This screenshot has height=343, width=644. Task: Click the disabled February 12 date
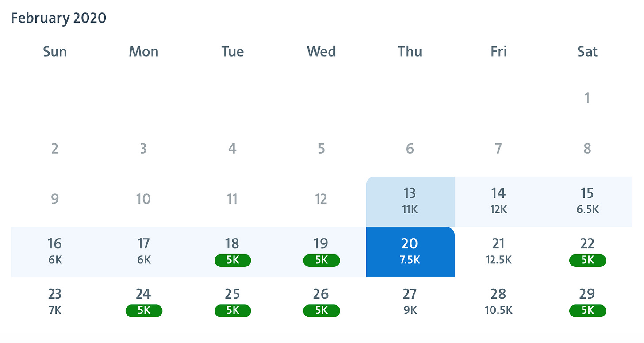click(321, 199)
